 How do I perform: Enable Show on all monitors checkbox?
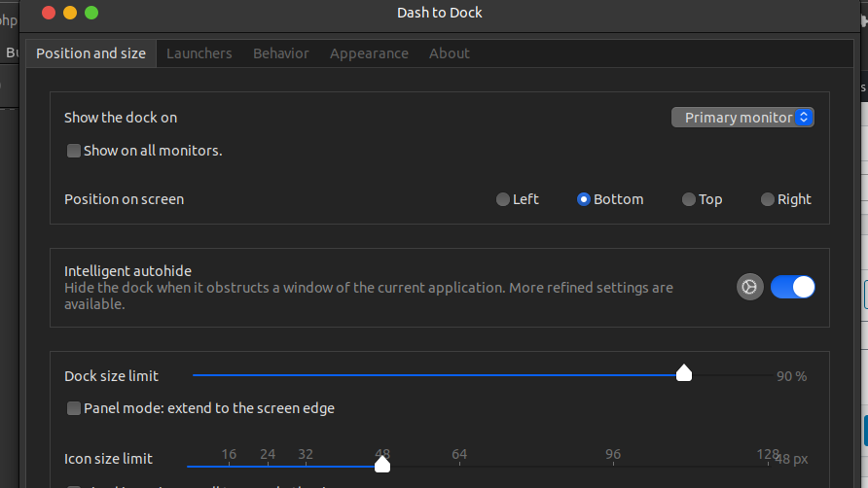[74, 151]
